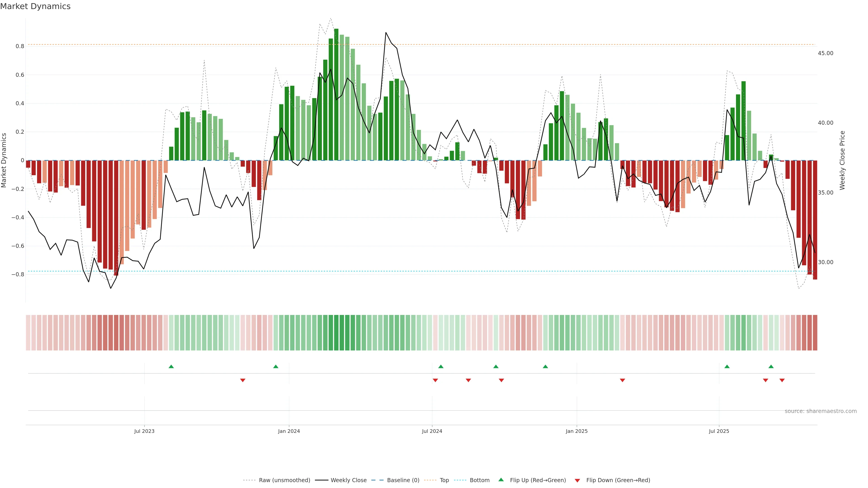Viewport: 868px width, 488px height.
Task: Click the red Flip Down triangle in legend
Action: click(577, 481)
